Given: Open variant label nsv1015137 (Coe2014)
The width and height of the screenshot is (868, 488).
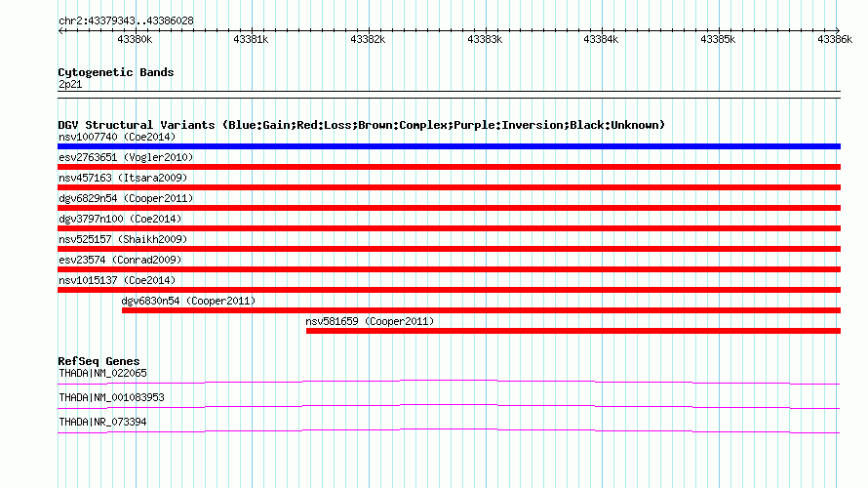Looking at the screenshot, I should 117,280.
